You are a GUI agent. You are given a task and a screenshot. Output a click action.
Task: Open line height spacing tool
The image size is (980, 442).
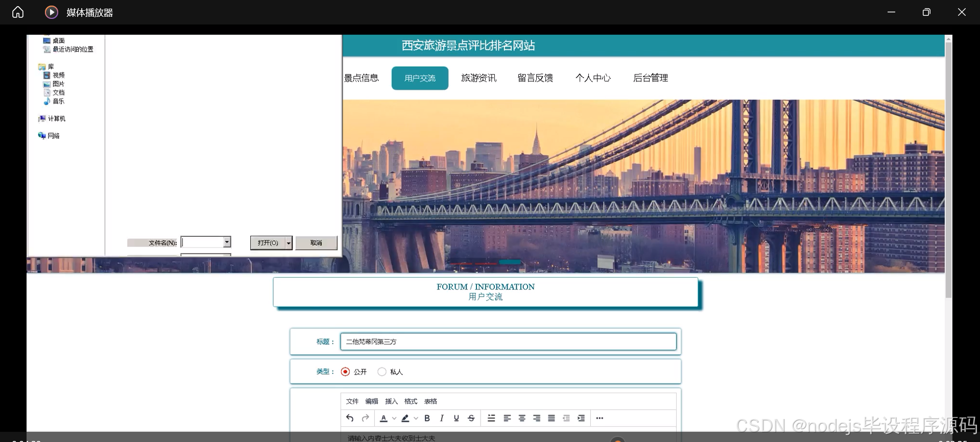pyautogui.click(x=491, y=418)
